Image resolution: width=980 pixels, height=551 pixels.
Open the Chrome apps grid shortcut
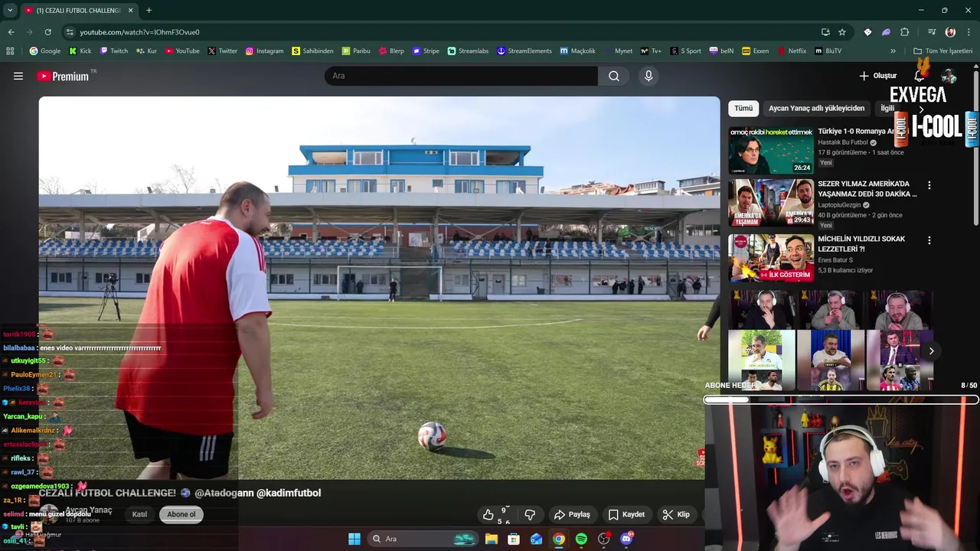10,51
